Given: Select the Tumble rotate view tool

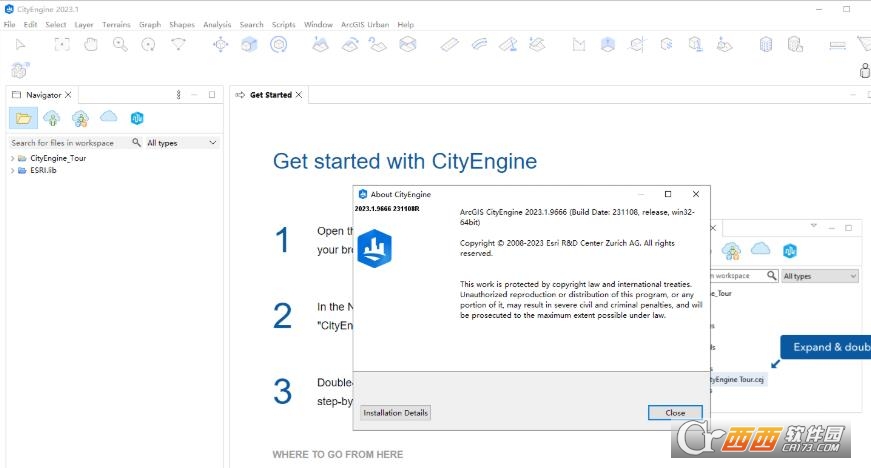Looking at the screenshot, I should tap(148, 44).
